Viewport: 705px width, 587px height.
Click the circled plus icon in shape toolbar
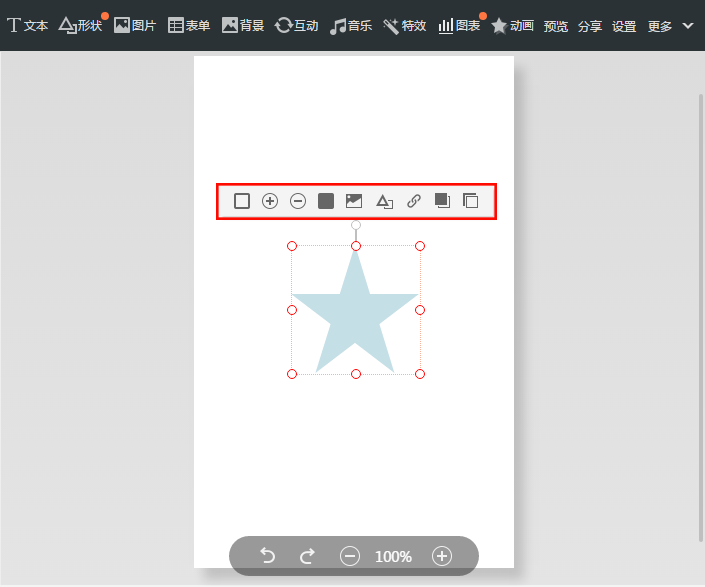tap(270, 201)
